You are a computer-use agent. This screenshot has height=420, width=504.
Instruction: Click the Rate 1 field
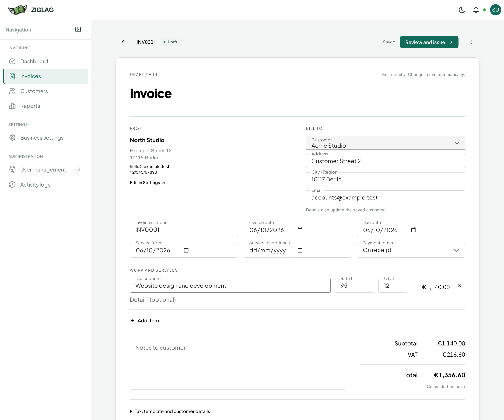(x=355, y=286)
